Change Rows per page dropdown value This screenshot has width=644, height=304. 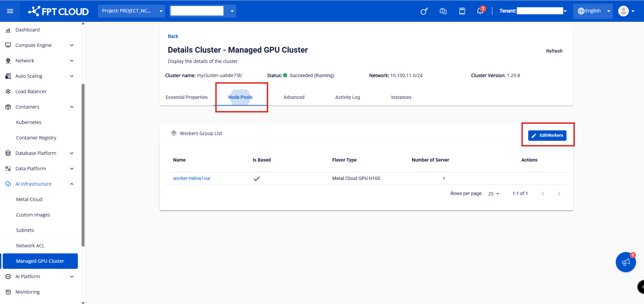point(494,194)
